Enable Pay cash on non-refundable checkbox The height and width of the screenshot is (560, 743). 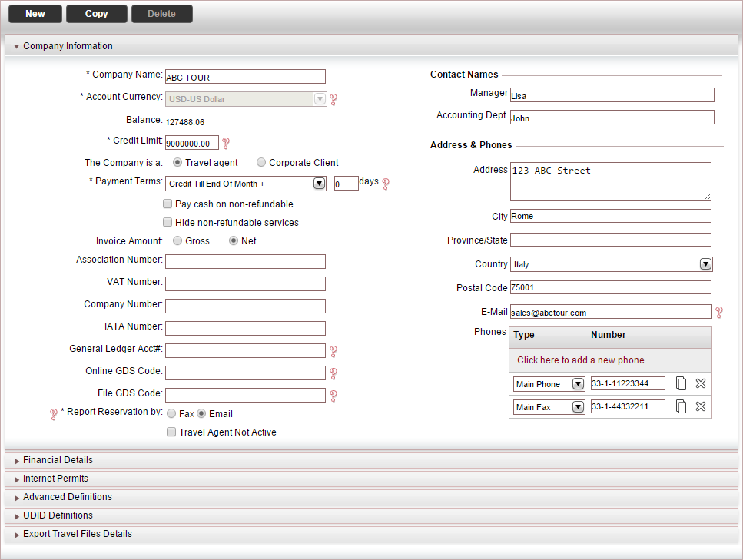[168, 204]
